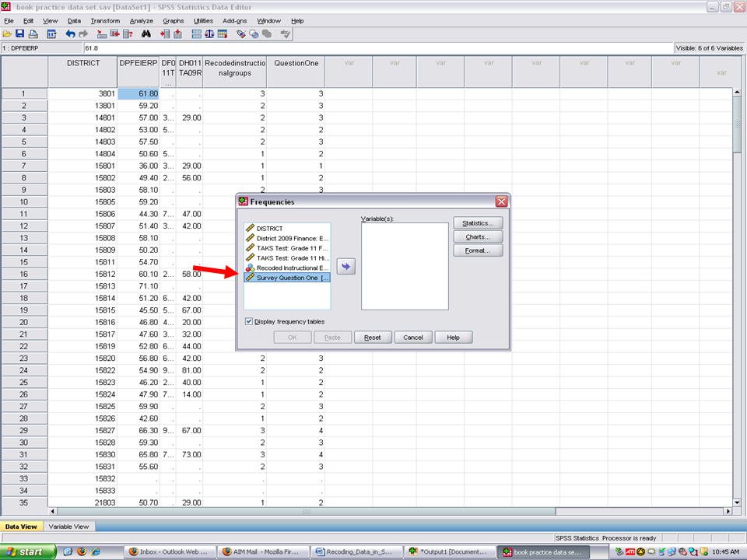This screenshot has width=747, height=560.
Task: Switch to the Variable View tab
Action: click(x=69, y=527)
